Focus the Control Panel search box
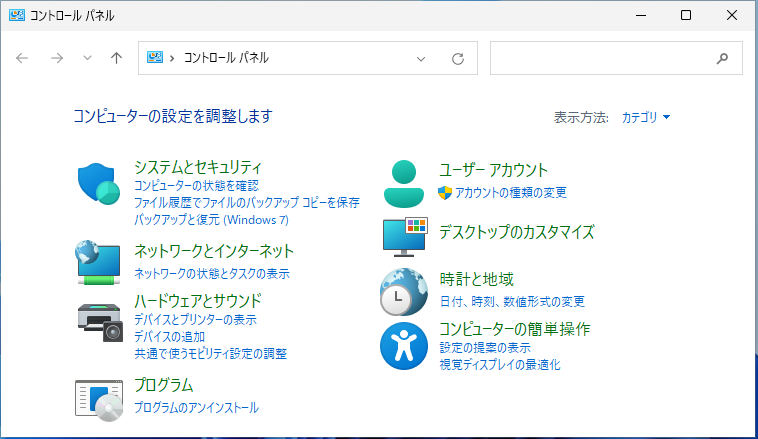The width and height of the screenshot is (758, 439). [x=616, y=58]
